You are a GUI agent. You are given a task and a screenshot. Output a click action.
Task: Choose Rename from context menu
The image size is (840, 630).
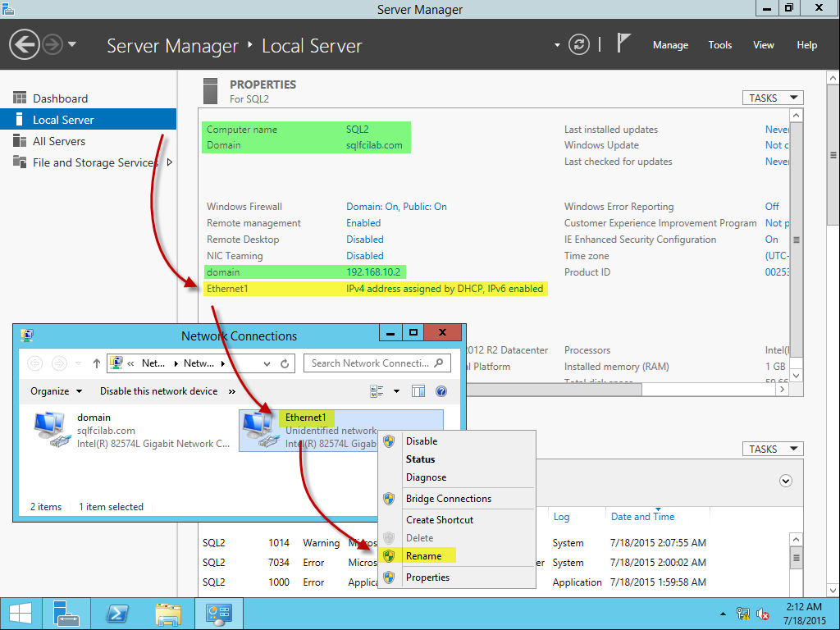(x=457, y=556)
